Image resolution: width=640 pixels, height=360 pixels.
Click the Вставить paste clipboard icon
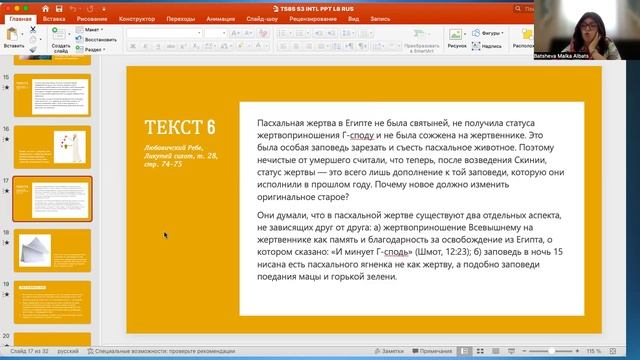tap(12, 34)
